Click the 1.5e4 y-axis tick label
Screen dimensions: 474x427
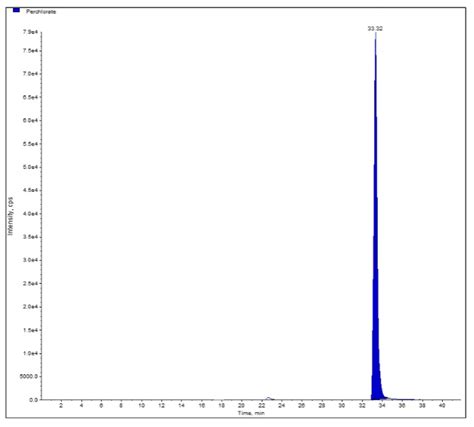coord(30,330)
